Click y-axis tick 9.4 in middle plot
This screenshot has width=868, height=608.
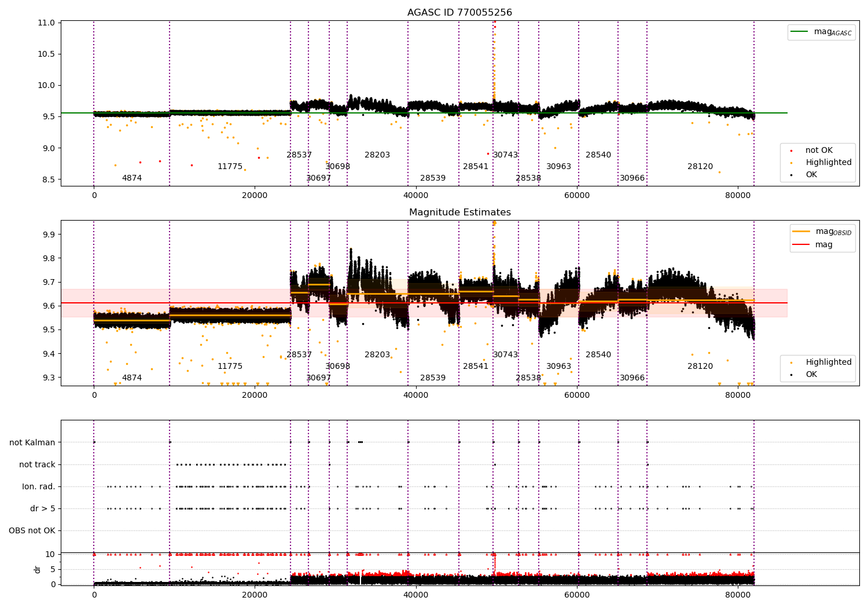click(49, 354)
